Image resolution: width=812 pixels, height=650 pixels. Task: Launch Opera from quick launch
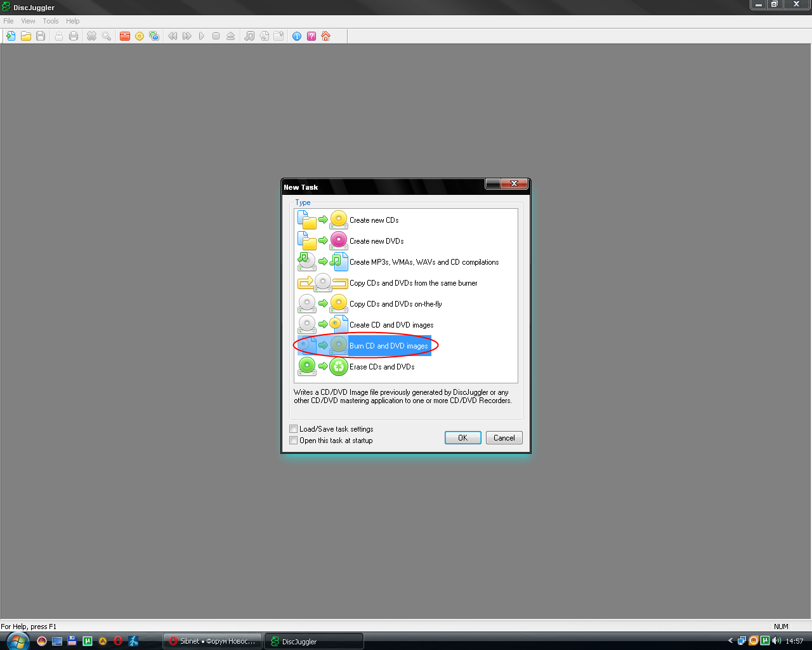tap(118, 641)
